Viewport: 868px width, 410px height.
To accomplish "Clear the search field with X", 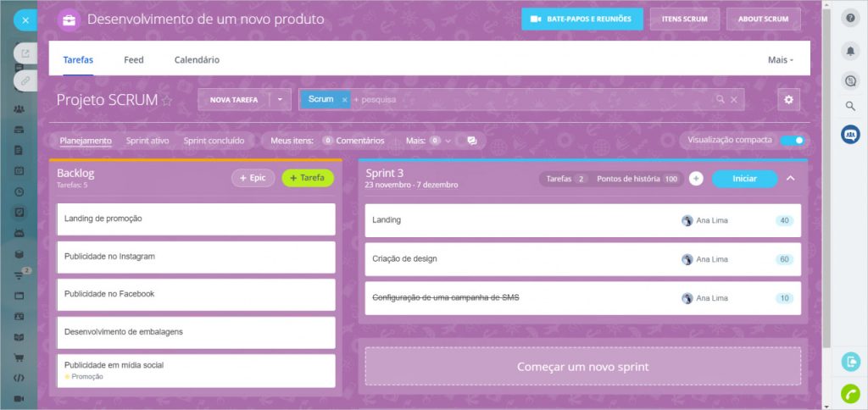I will coord(734,100).
